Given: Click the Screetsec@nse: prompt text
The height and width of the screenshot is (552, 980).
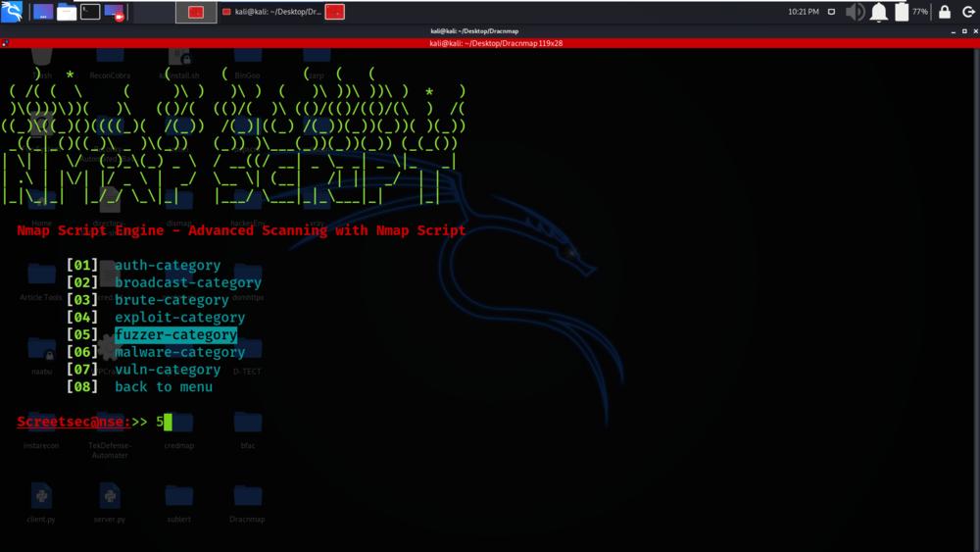Looking at the screenshot, I should 73,422.
